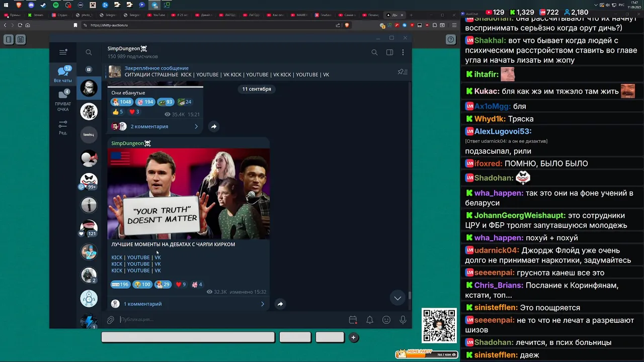Toggle the thumbs-up 5 reaction
The width and height of the screenshot is (644, 362).
[x=118, y=112]
